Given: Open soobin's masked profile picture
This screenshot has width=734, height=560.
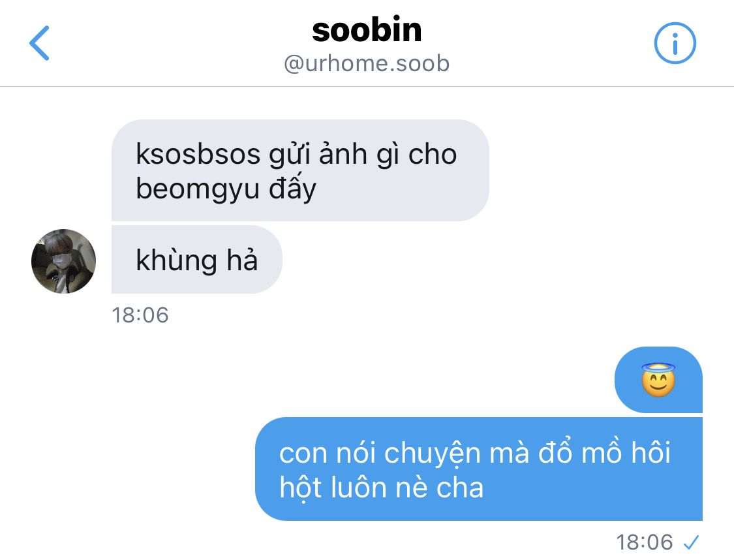Looking at the screenshot, I should (x=64, y=261).
